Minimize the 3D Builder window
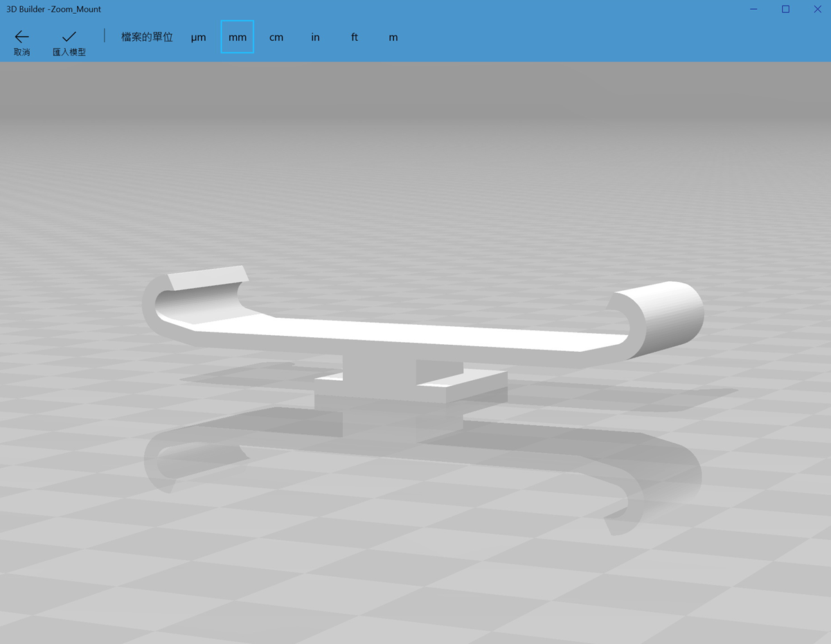The image size is (831, 644). click(x=753, y=9)
